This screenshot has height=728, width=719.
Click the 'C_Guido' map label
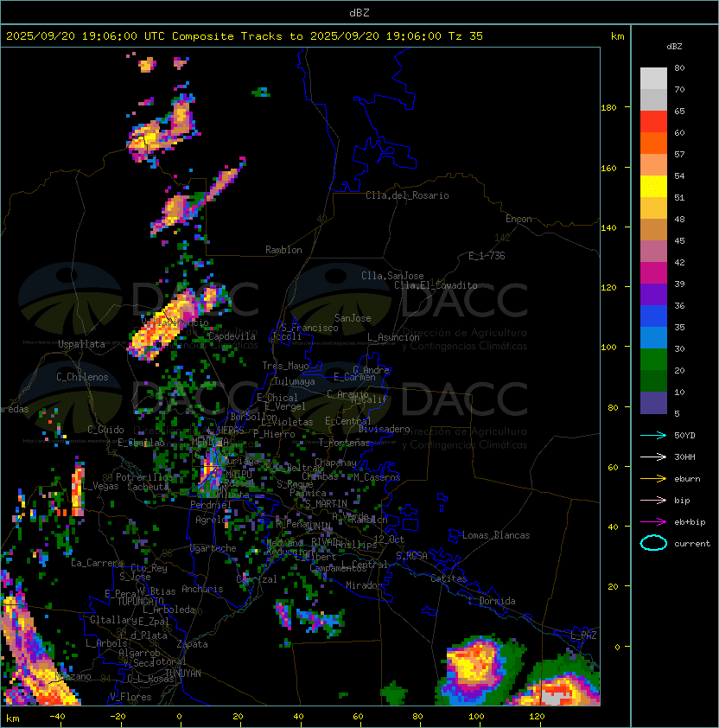click(105, 430)
